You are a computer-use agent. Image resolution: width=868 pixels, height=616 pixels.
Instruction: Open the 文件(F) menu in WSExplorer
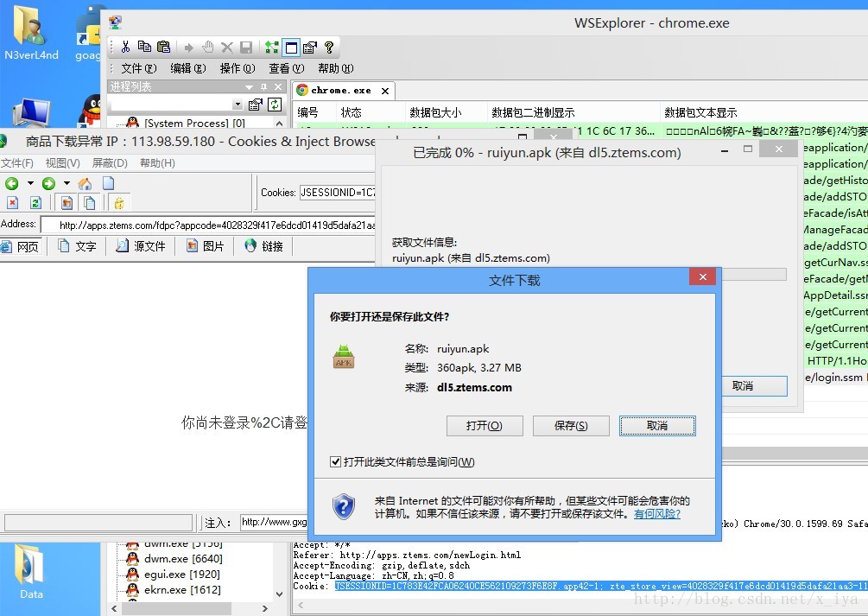coord(138,68)
